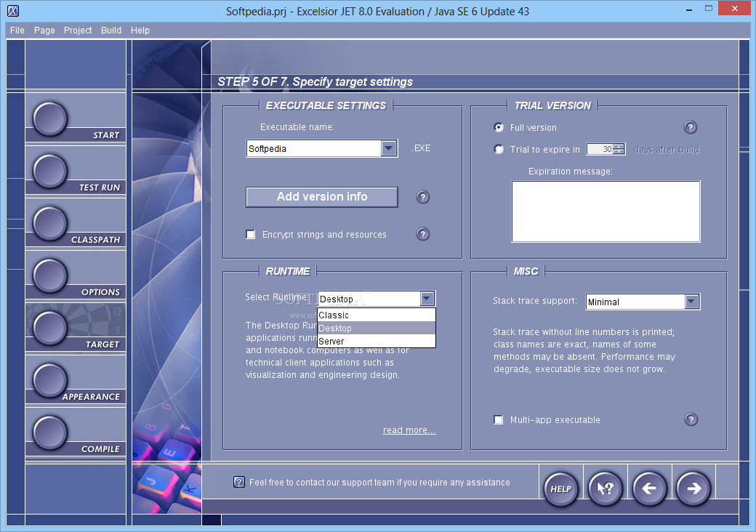Proceed with the right arrow button

tap(693, 488)
